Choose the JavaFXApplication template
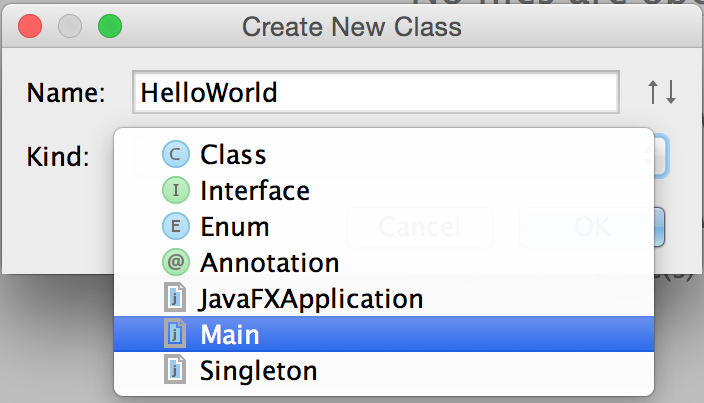Screen dimensions: 704x403 coord(384,298)
